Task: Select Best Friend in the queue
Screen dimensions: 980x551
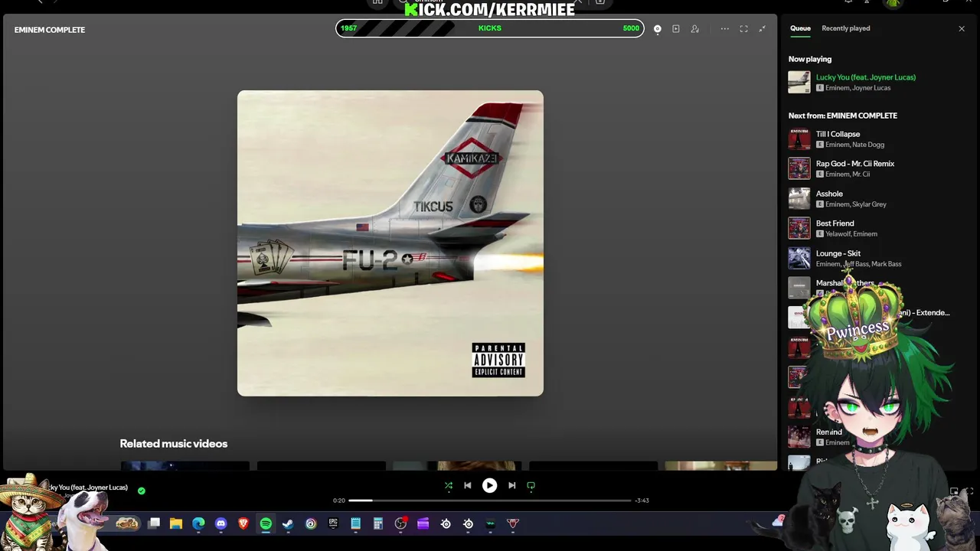Action: click(835, 223)
